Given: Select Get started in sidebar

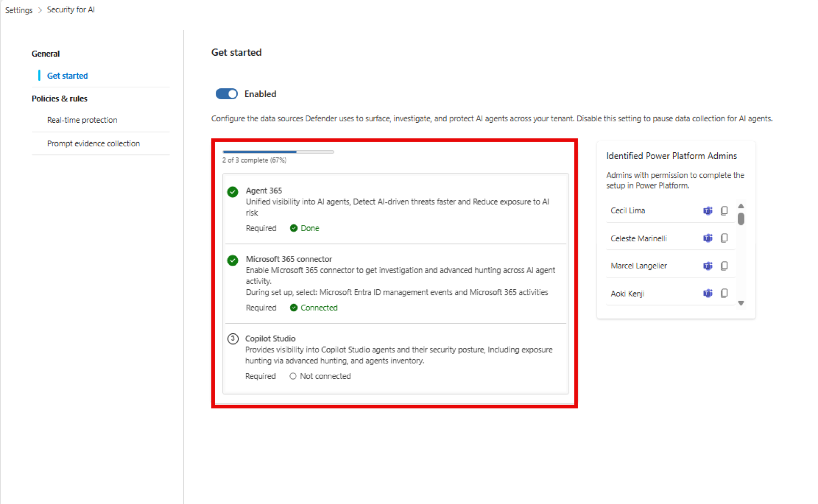Looking at the screenshot, I should coord(67,76).
